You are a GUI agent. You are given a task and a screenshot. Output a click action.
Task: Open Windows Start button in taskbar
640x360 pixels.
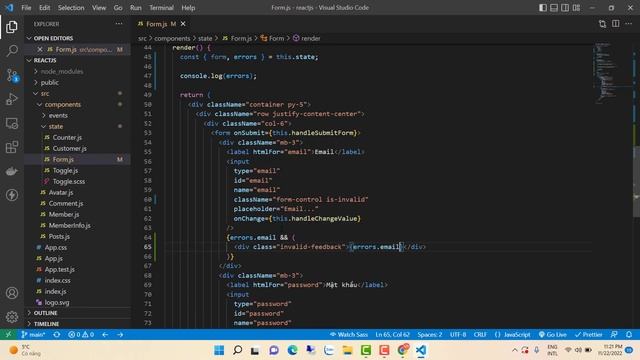(x=219, y=350)
